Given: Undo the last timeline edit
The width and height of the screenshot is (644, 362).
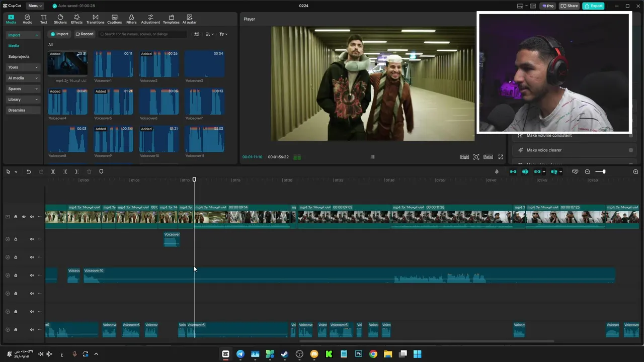Looking at the screenshot, I should pos(29,172).
